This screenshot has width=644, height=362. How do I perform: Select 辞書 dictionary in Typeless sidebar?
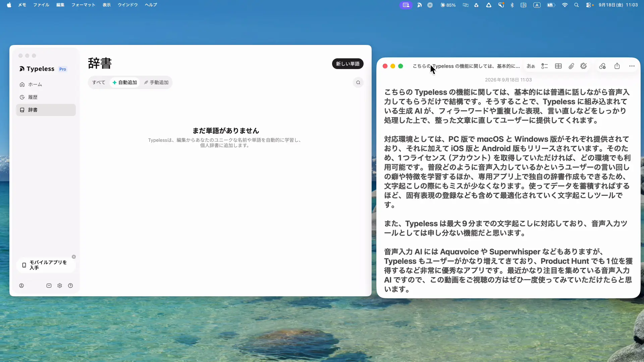46,110
